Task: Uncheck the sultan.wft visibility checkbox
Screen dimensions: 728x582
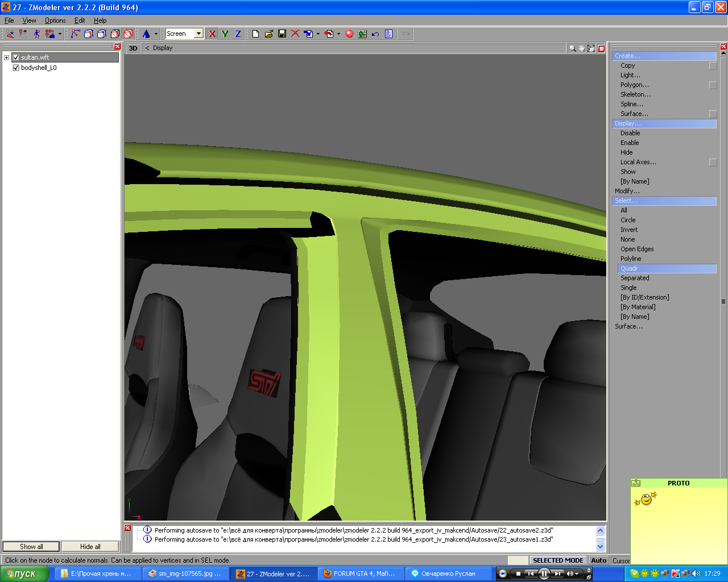Action: pos(16,57)
